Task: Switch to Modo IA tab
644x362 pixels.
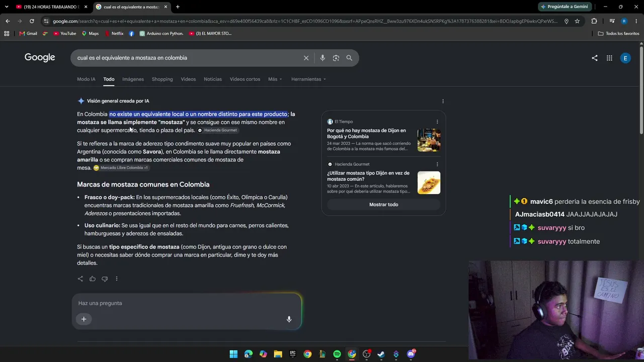Action: 86,79
